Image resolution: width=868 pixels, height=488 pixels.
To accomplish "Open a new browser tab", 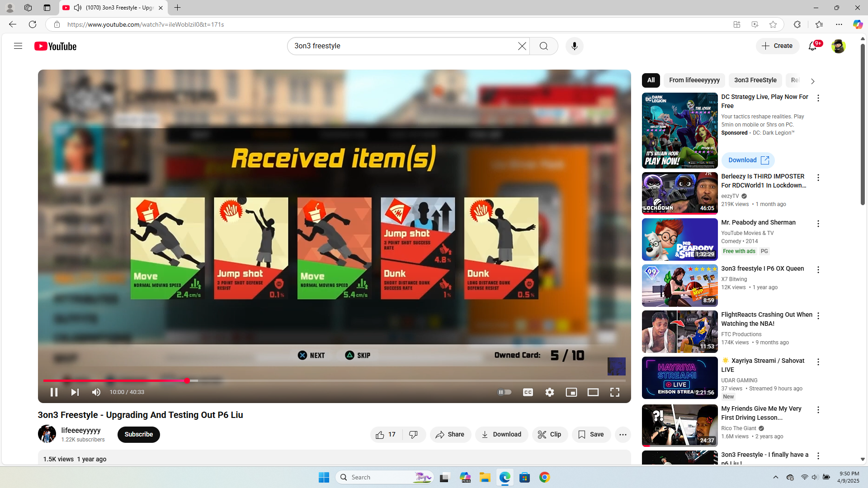I will (x=178, y=8).
